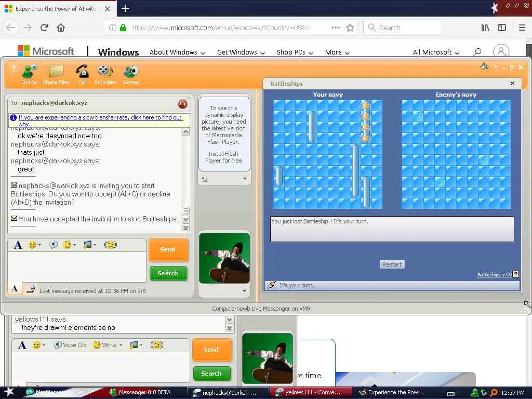Expand All Microsoft dropdown
This screenshot has height=399, width=532.
pos(436,52)
